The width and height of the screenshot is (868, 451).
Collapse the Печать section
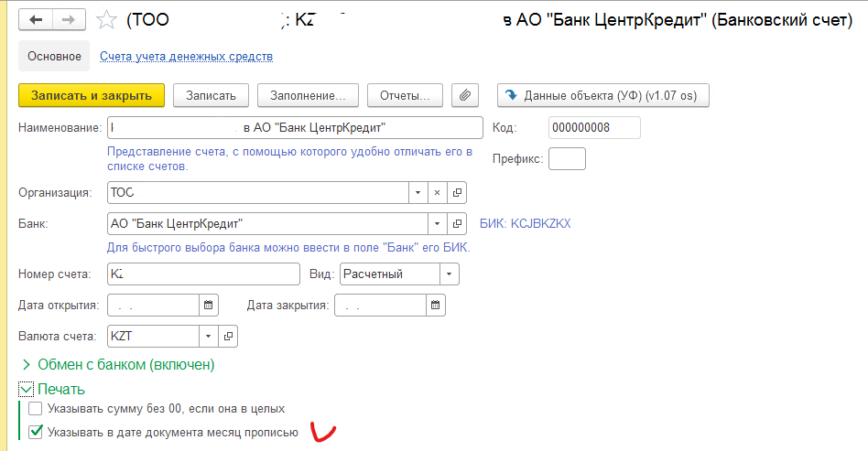pyautogui.click(x=26, y=389)
